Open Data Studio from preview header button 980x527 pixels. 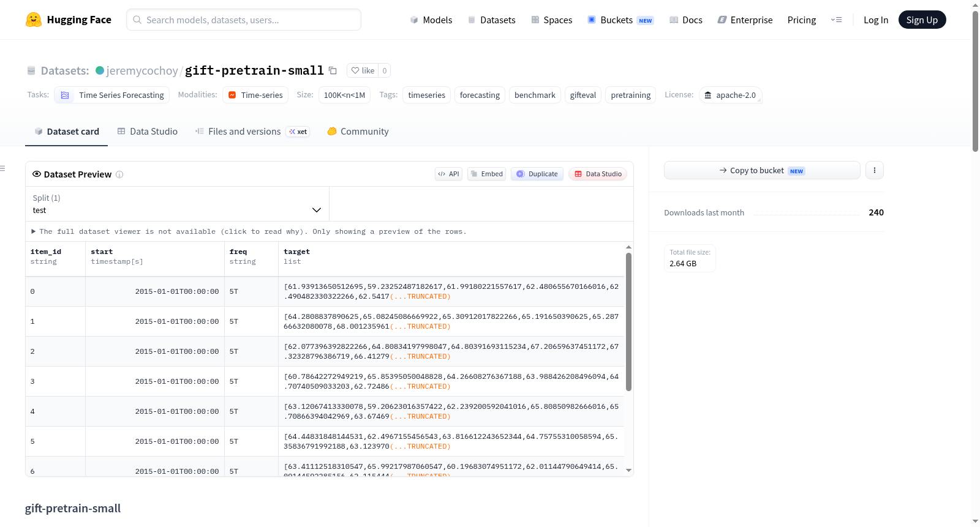598,174
